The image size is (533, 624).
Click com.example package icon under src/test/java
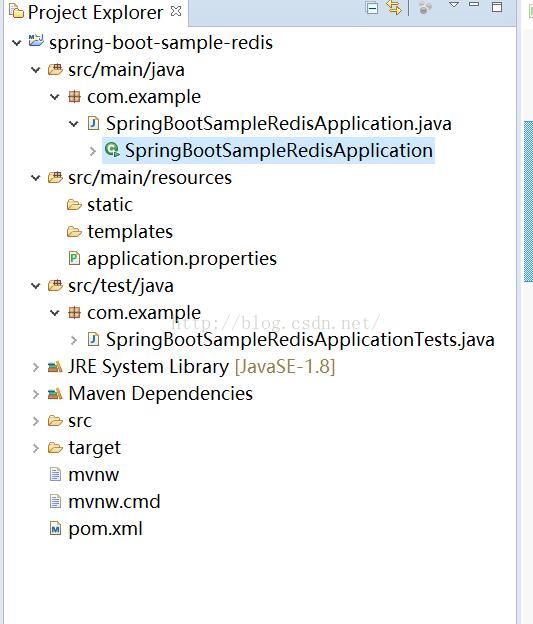(74, 313)
